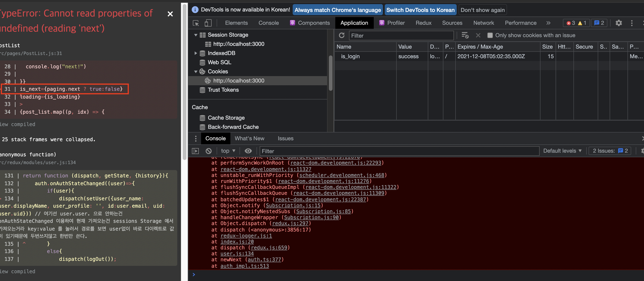
Task: Open DevTools settings gear
Action: coord(619,23)
